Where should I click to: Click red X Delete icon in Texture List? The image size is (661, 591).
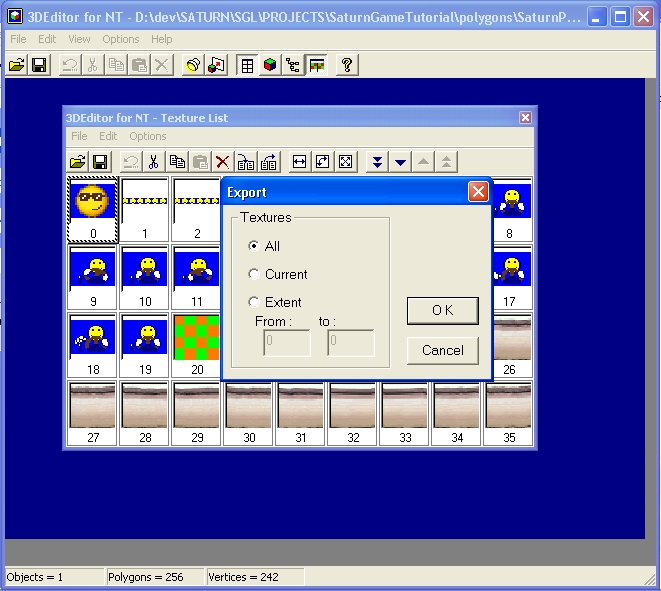223,162
